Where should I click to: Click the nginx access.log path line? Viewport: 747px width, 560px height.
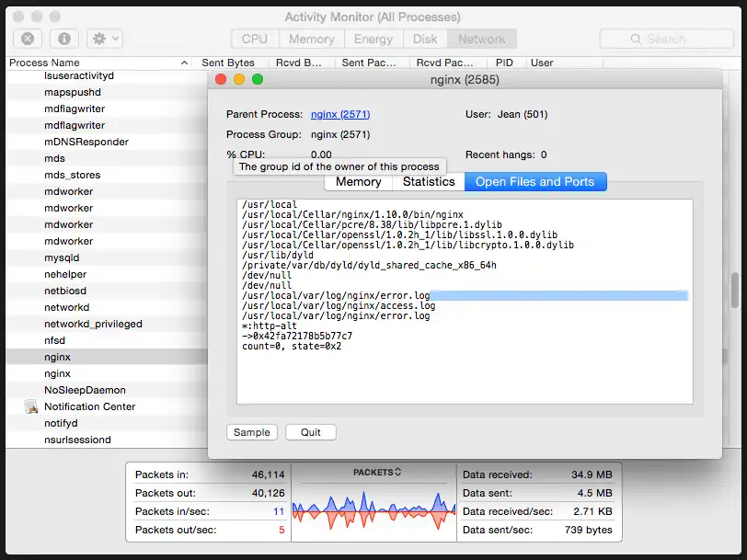(x=339, y=305)
